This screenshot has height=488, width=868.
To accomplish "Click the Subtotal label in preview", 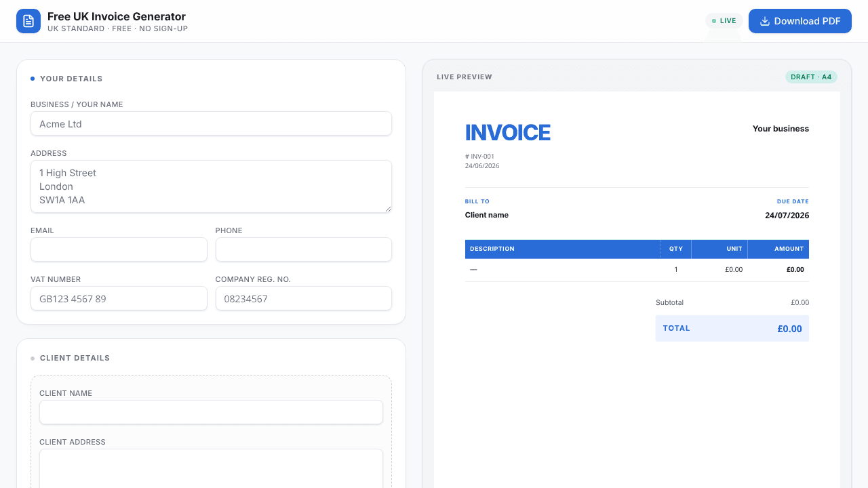I will point(670,302).
